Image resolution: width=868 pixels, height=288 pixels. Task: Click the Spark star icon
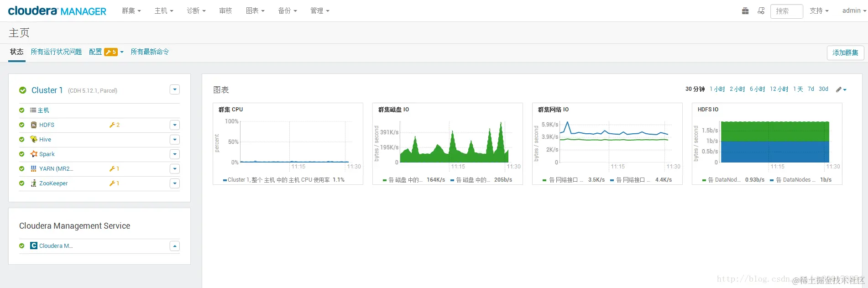coord(34,154)
